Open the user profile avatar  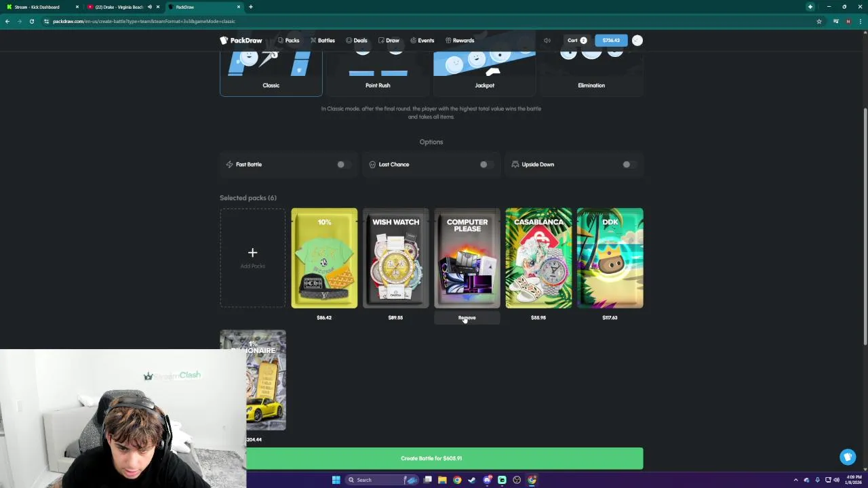click(x=637, y=41)
